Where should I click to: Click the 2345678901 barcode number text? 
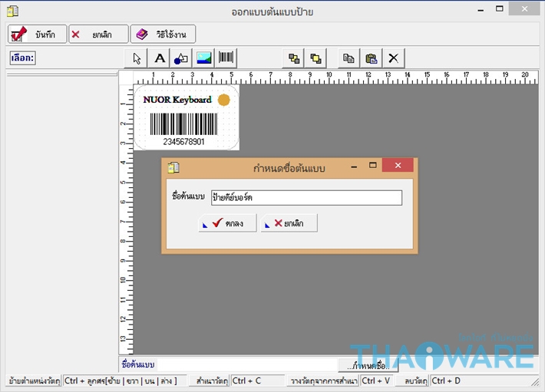[183, 142]
